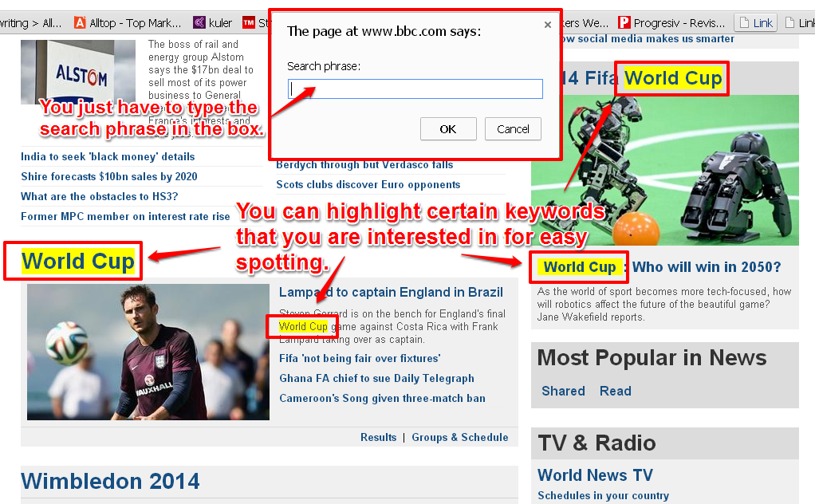Click the TV & Radio heading
This screenshot has height=504, width=815.
pos(596,443)
